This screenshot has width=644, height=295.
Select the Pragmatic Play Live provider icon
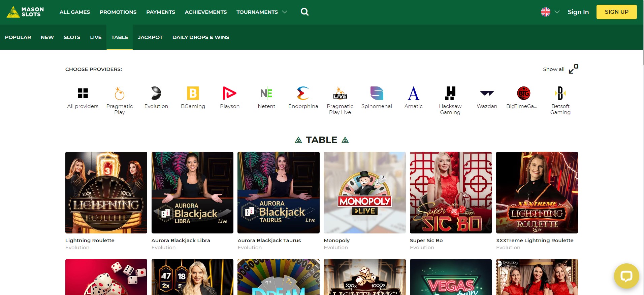340,93
